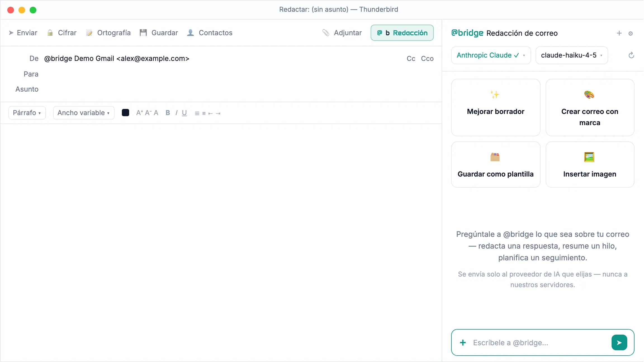Click the Cifrar encryption lock button
Image resolution: width=644 pixels, height=362 pixels.
pos(62,33)
